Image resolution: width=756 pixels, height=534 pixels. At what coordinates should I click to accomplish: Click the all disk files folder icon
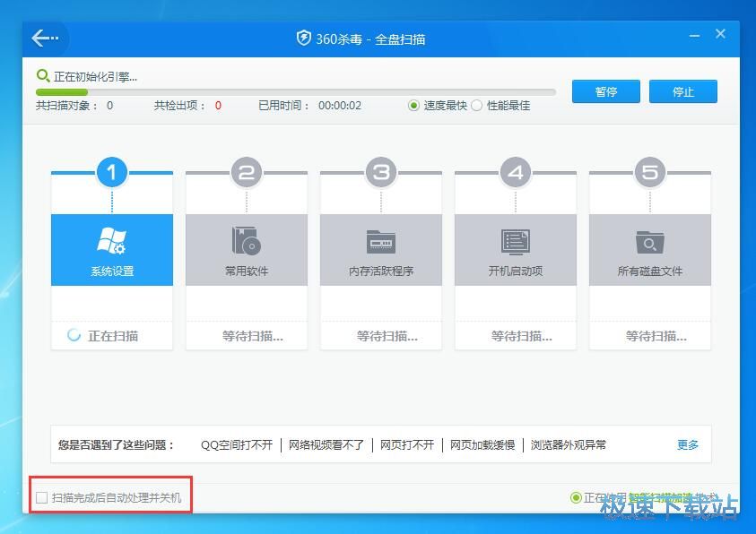[650, 242]
